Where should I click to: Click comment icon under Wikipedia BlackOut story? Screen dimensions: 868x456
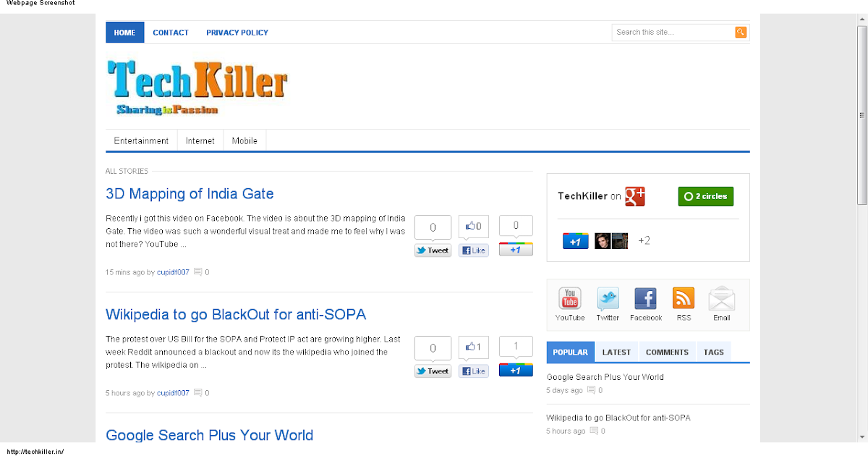point(198,393)
